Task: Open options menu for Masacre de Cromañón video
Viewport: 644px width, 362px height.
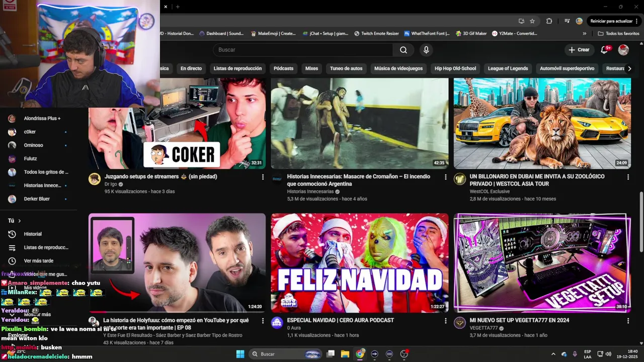Action: 445,177
